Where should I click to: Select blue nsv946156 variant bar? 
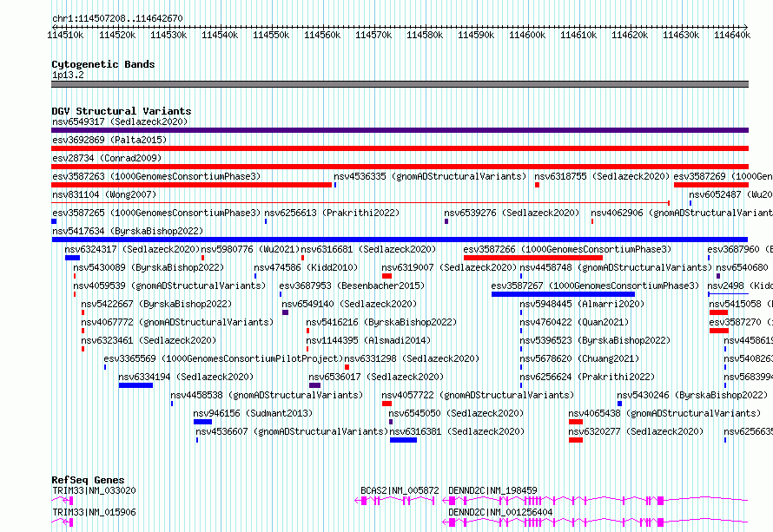(x=202, y=422)
